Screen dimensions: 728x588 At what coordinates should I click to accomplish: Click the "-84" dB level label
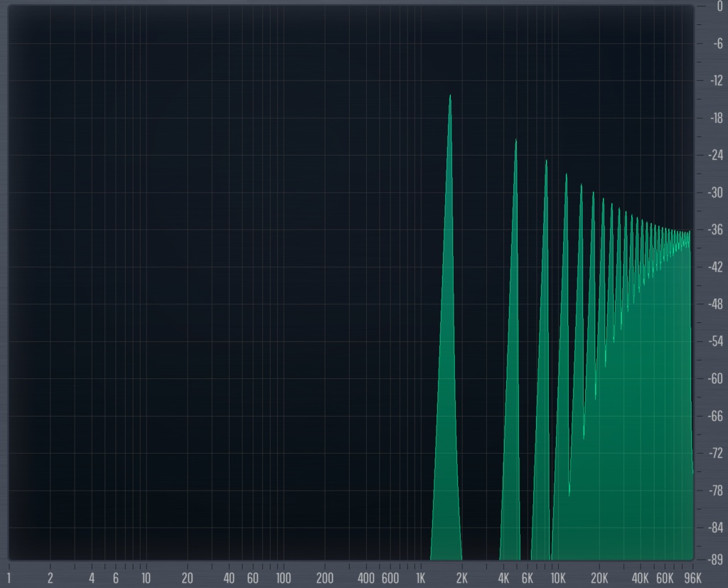[x=716, y=528]
